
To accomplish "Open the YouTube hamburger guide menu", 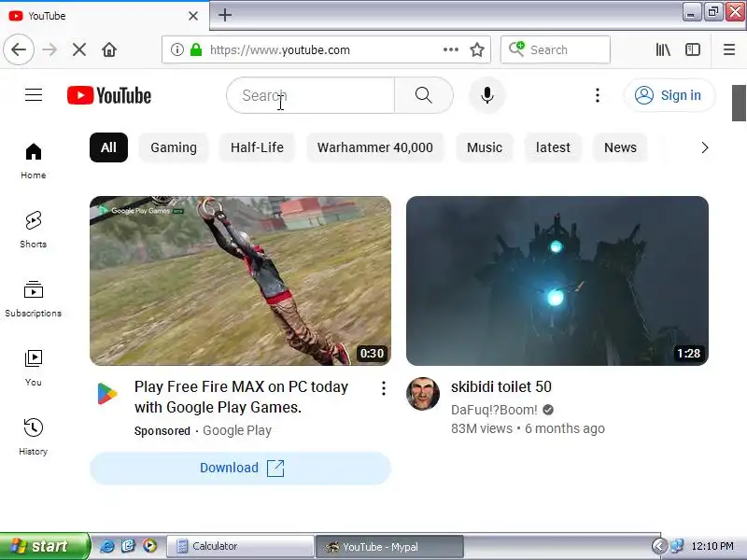I will (34, 95).
